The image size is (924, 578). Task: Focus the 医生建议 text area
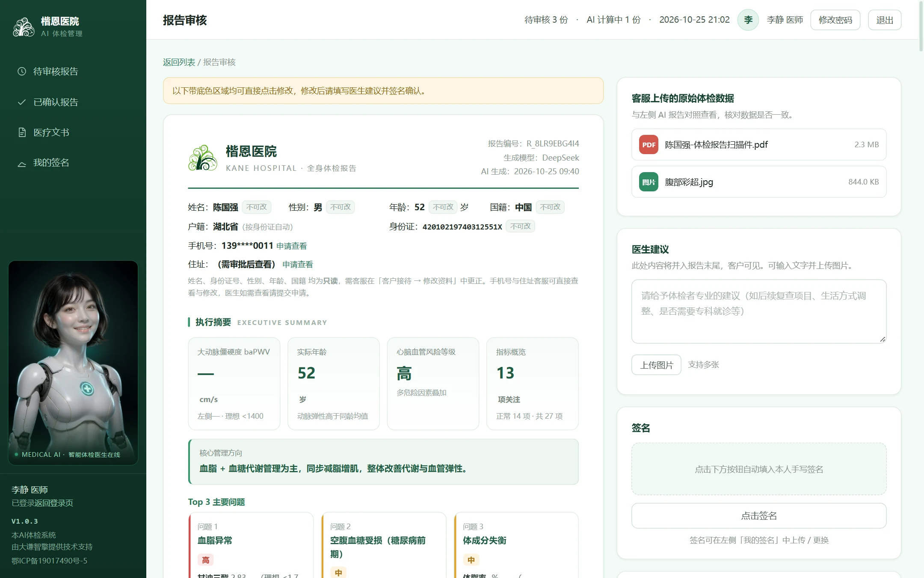coord(759,311)
